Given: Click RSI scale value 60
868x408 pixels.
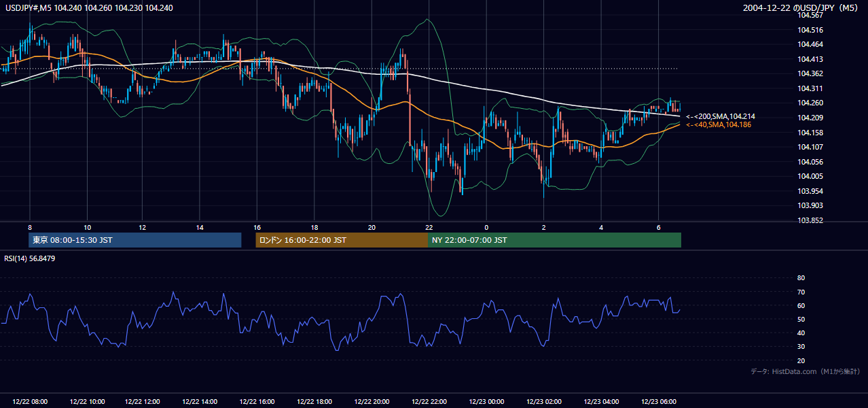Looking at the screenshot, I should (x=801, y=305).
